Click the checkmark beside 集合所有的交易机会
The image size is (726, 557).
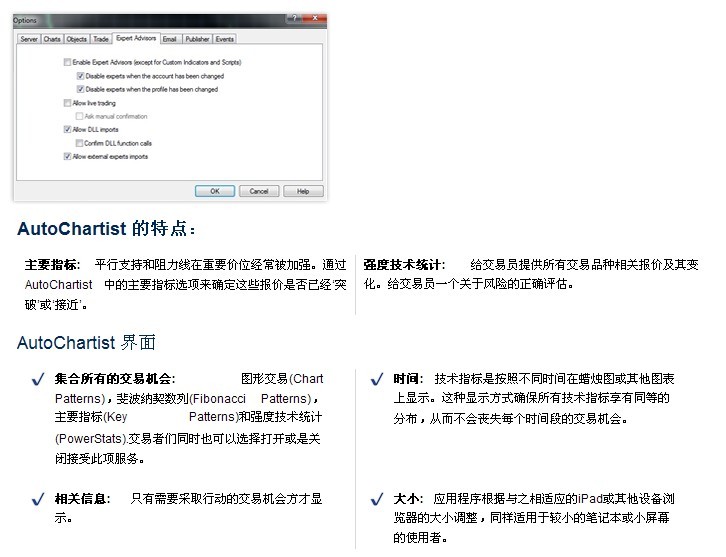[38, 380]
